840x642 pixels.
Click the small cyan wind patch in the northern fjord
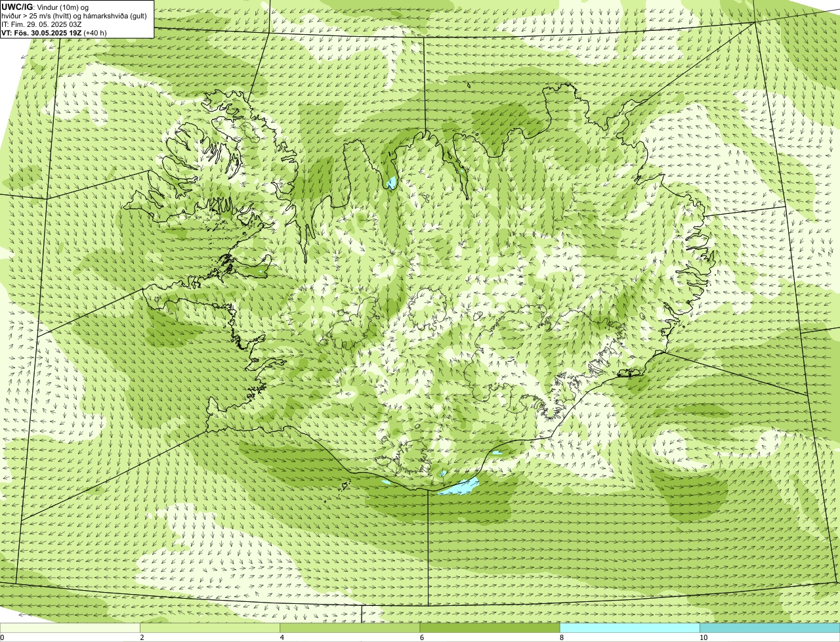392,182
